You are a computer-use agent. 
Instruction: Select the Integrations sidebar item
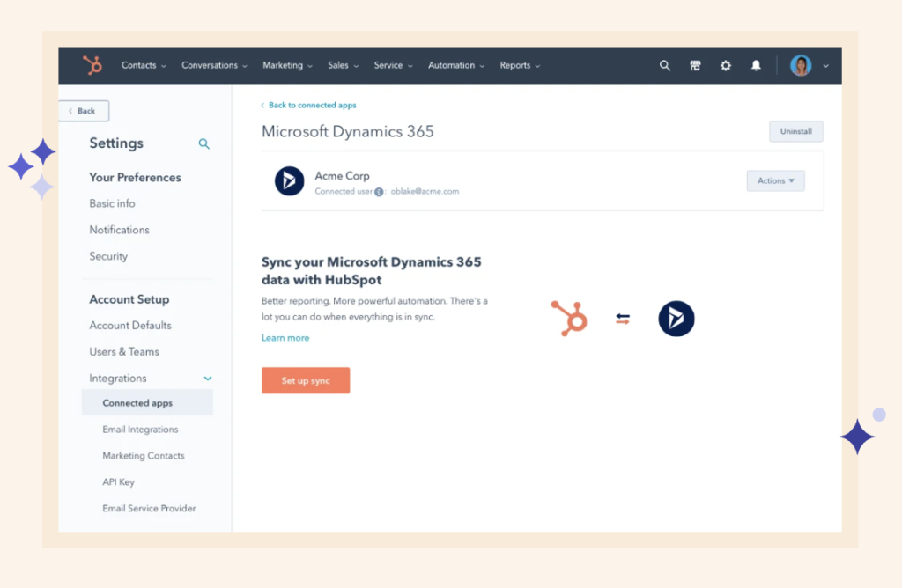(118, 379)
